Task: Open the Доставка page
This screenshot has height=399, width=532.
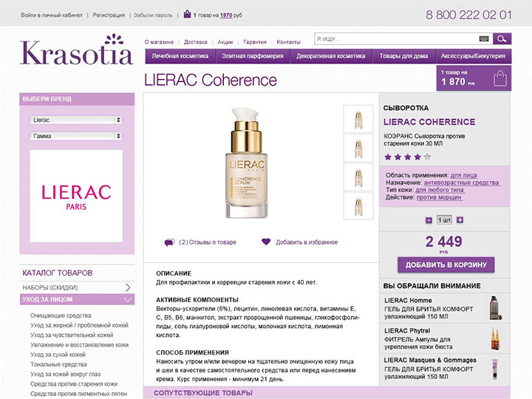Action: tap(195, 42)
